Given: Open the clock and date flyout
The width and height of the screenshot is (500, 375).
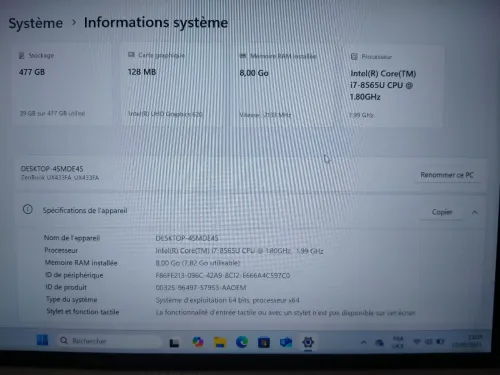Looking at the screenshot, I should 467,341.
